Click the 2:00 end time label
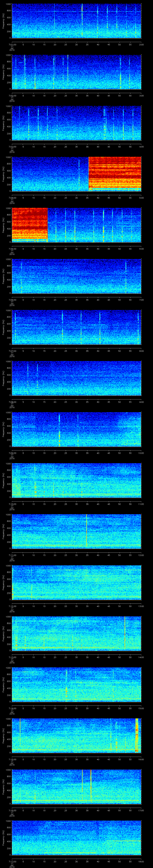The image size is (153, 868). [141, 44]
